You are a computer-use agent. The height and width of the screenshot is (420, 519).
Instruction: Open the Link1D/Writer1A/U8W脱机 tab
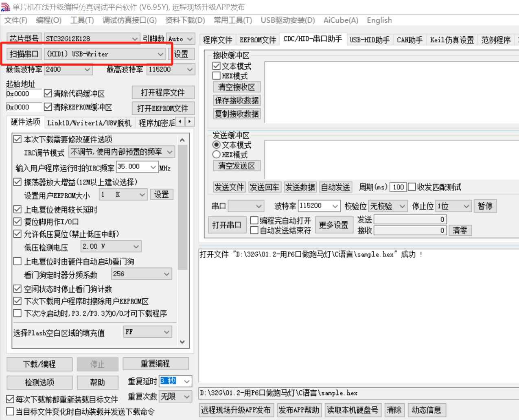tap(89, 123)
